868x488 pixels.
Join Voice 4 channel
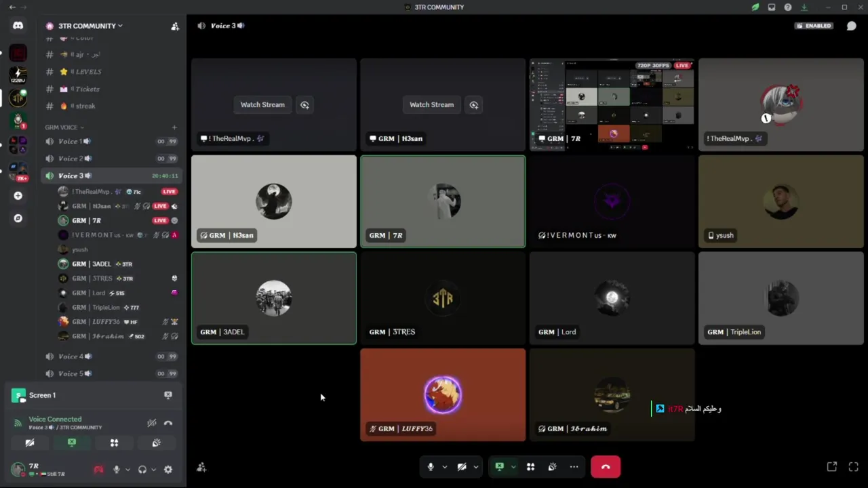[x=112, y=356]
